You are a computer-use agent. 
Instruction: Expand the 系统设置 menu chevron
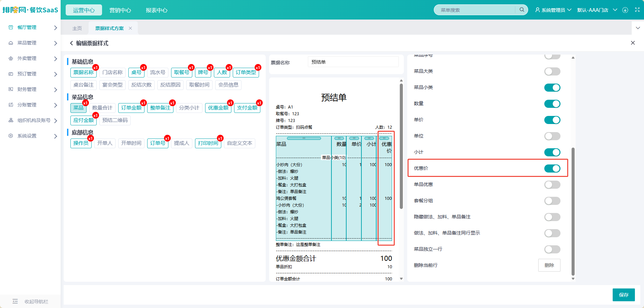(x=56, y=136)
